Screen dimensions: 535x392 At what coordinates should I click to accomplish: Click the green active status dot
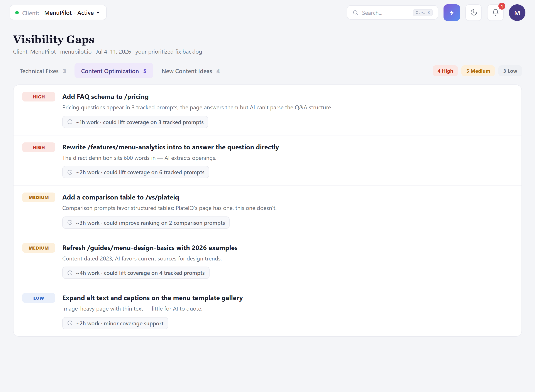click(17, 13)
